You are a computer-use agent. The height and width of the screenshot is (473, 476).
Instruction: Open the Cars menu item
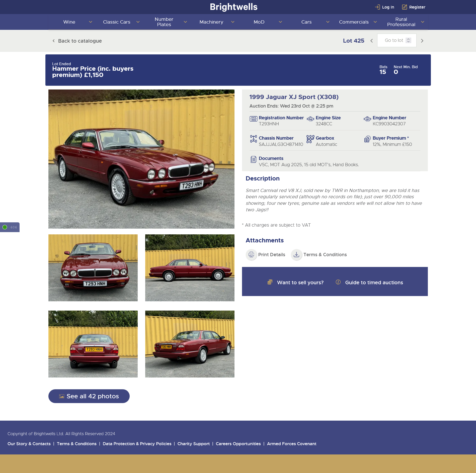pos(306,22)
